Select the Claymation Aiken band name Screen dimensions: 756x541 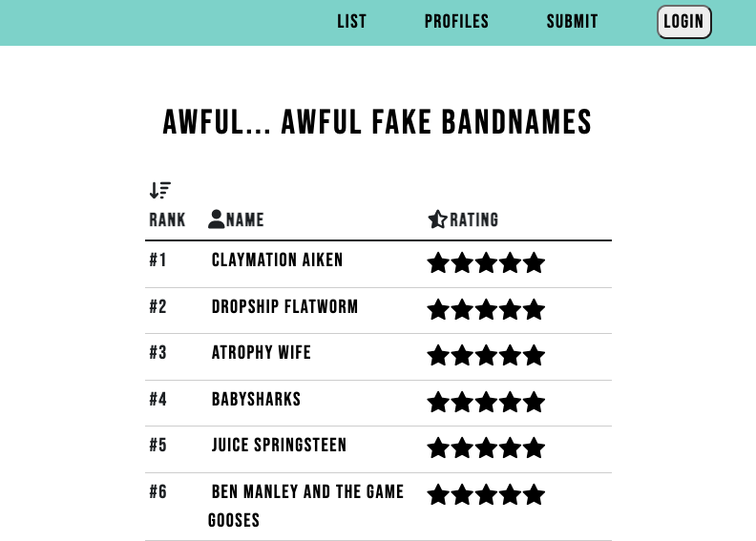pos(277,260)
